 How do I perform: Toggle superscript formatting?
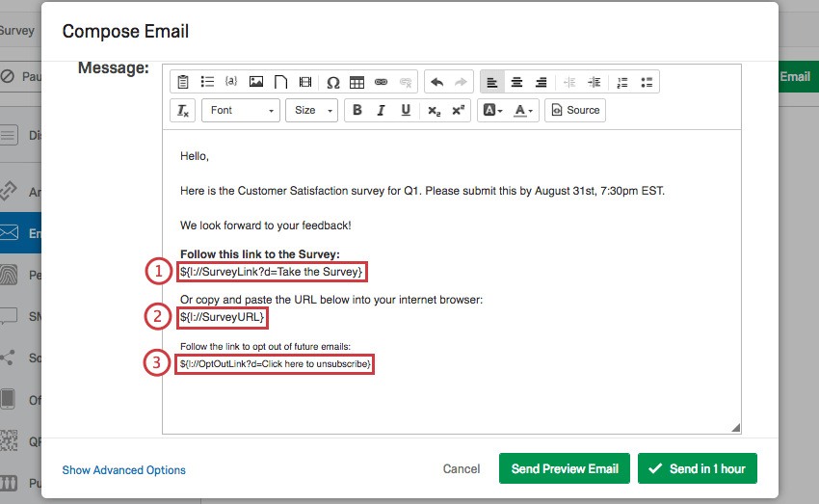click(x=458, y=110)
